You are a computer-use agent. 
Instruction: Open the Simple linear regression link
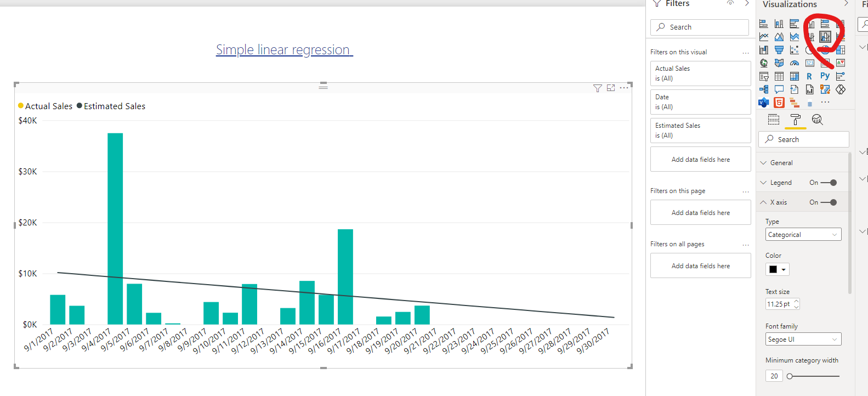[x=284, y=50]
